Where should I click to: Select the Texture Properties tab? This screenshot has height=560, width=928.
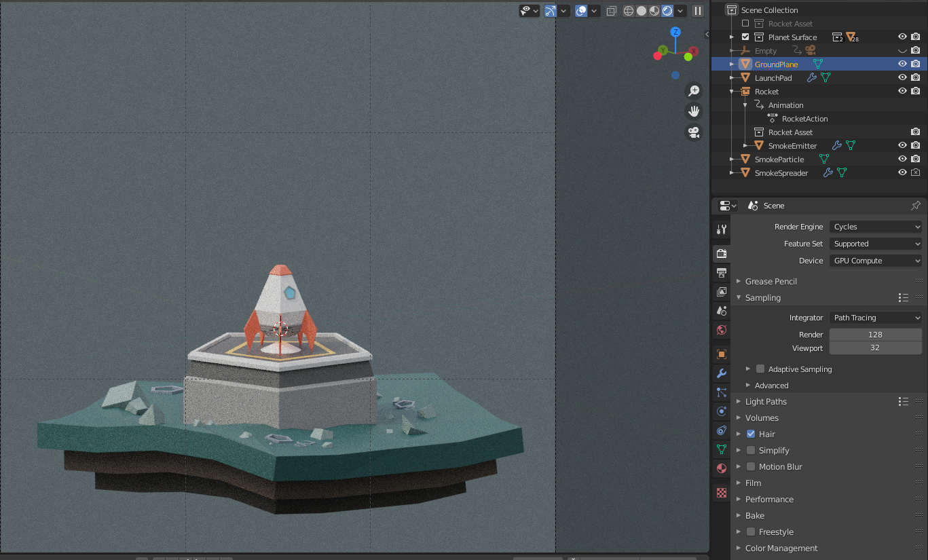pos(720,493)
